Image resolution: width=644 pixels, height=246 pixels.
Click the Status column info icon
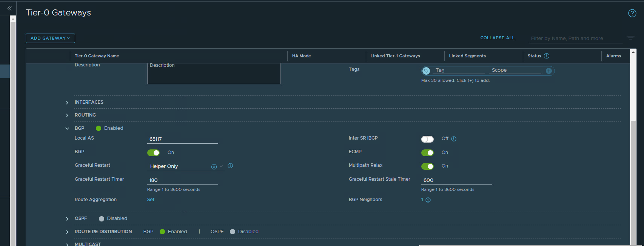547,56
